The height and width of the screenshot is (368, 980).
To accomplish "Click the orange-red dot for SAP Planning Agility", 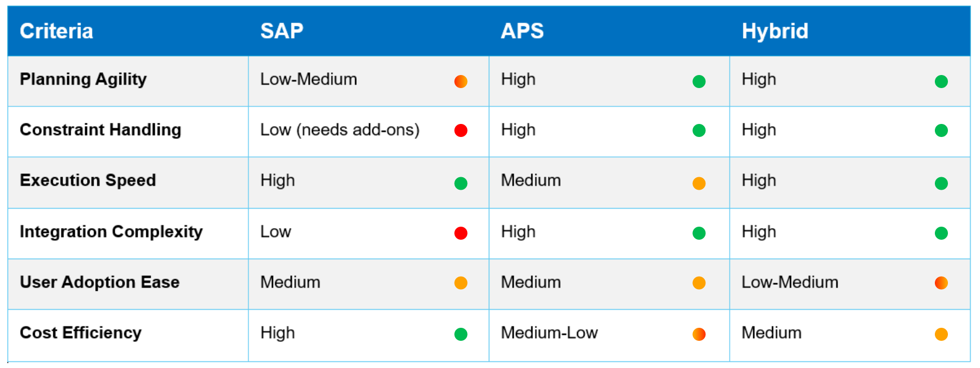I will (x=461, y=82).
